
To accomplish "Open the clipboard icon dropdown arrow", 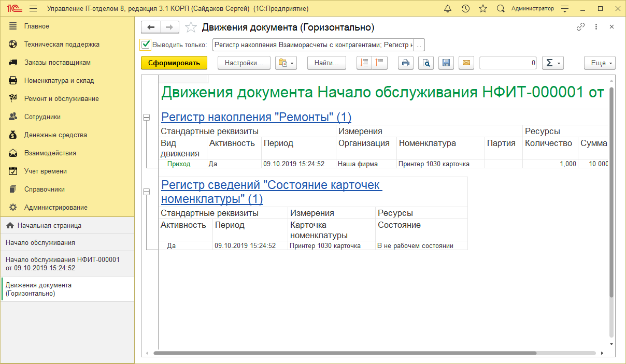I will coord(292,63).
